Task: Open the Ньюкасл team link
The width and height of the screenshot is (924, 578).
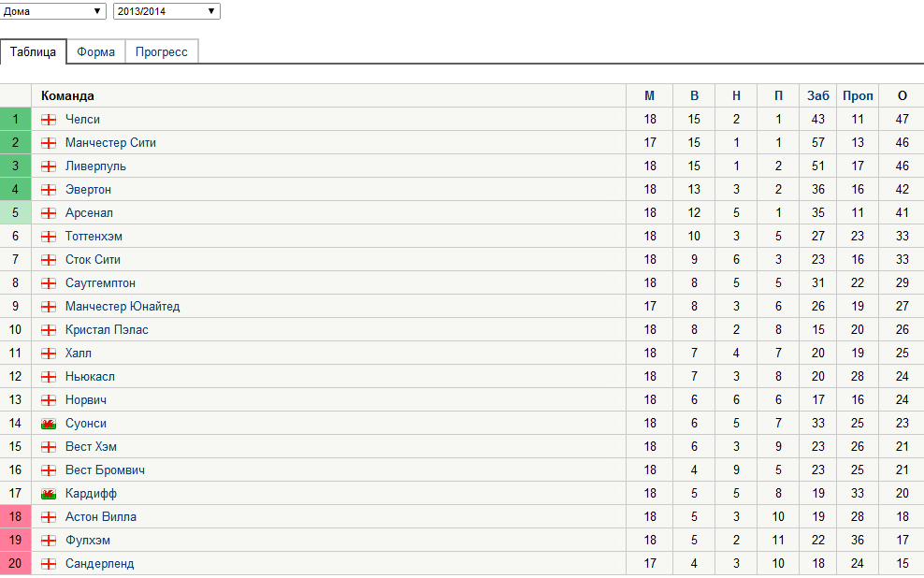Action: tap(92, 376)
